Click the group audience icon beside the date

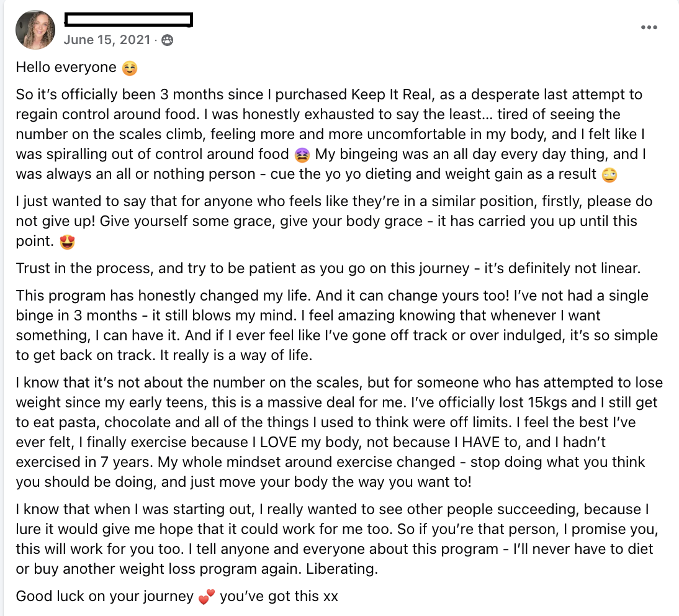[167, 40]
